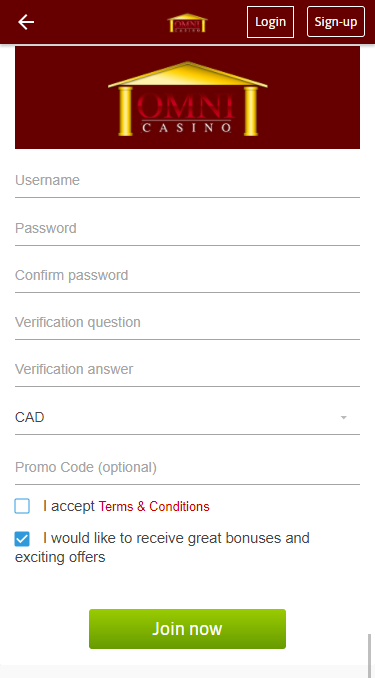Check the I accept terms checkbox
Screen dimensions: 375x678
point(22,506)
